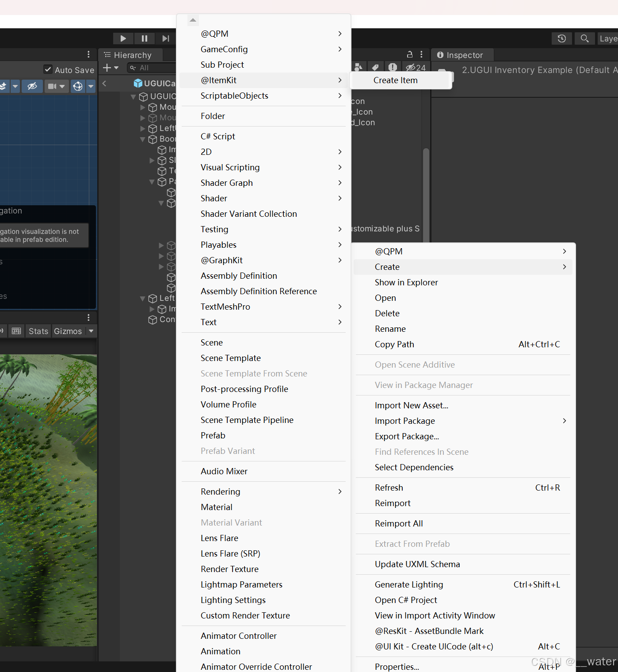The image size is (618, 672).
Task: Switch to the Inspector tab
Action: click(x=462, y=55)
